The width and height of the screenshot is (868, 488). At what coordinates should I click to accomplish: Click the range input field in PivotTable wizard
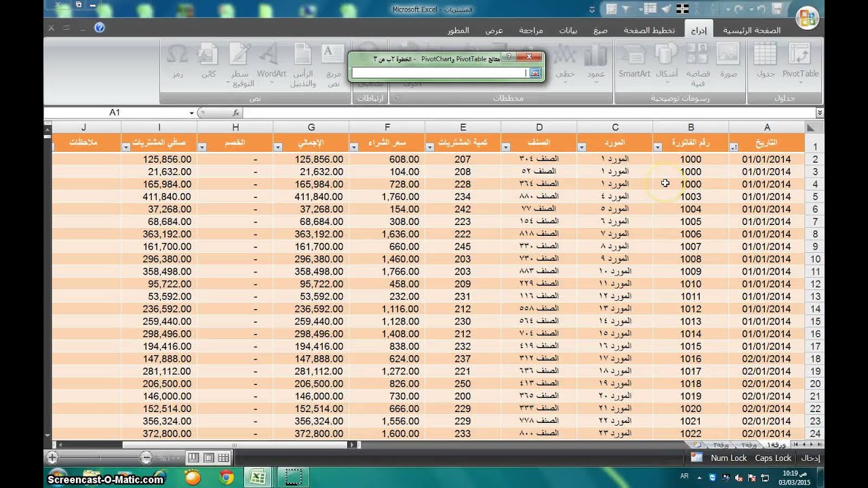tap(439, 73)
